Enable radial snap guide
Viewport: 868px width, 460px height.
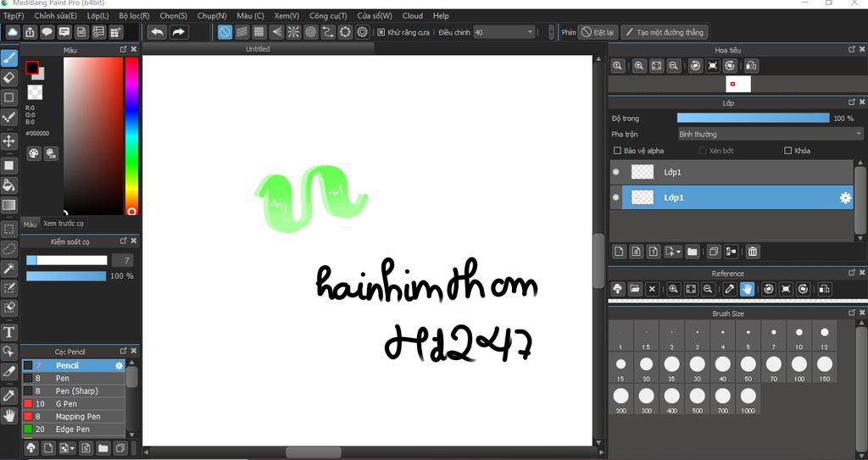[293, 32]
